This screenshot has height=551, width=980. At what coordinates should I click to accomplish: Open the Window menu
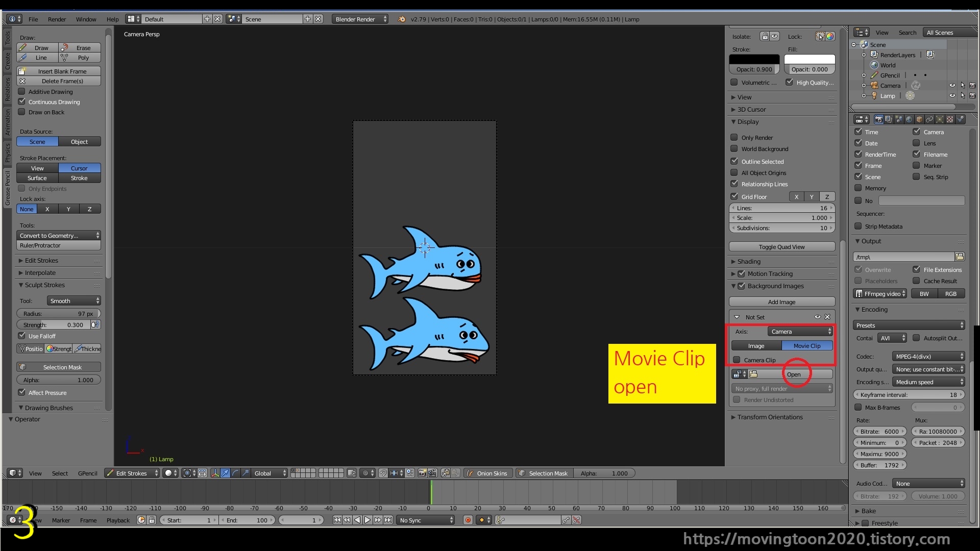pos(86,19)
